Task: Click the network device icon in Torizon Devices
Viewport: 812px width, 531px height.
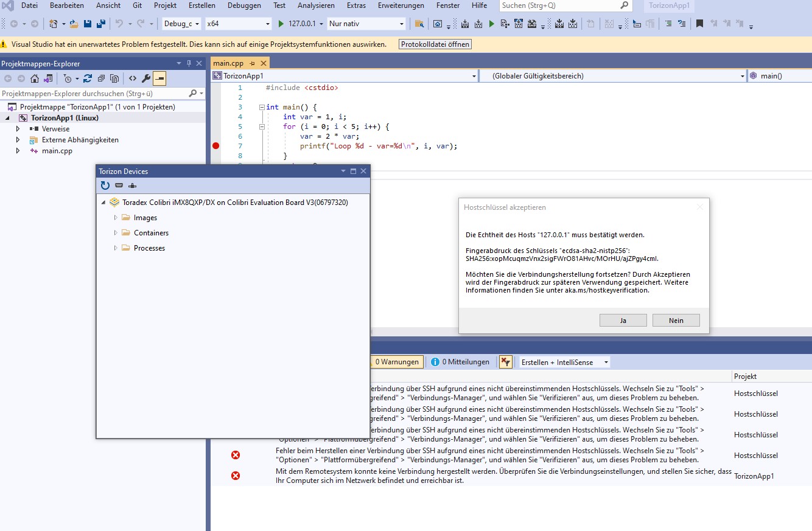Action: point(133,186)
